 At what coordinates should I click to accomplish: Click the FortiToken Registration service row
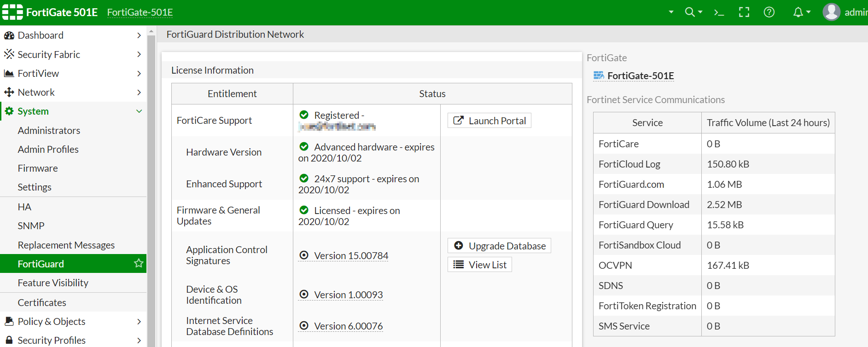click(x=714, y=306)
